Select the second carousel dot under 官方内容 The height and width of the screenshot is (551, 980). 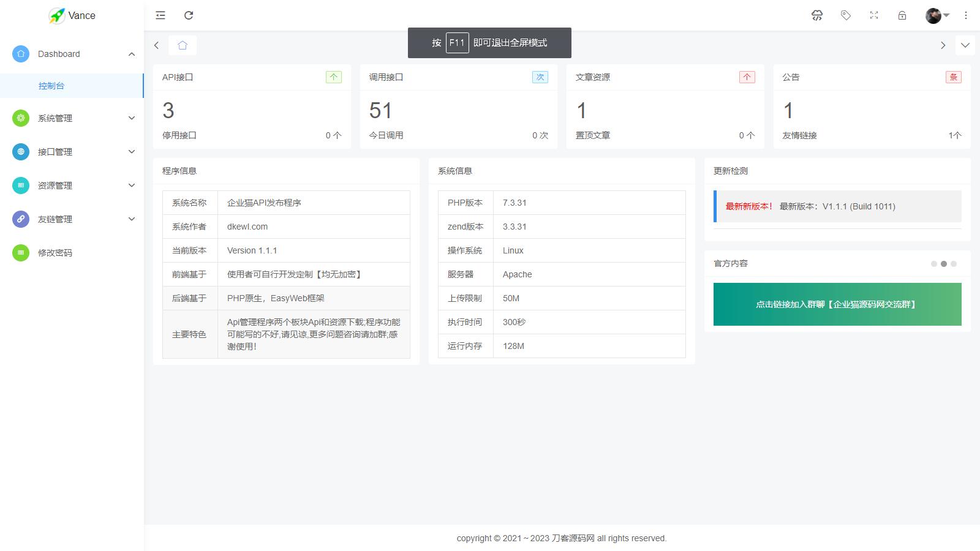pyautogui.click(x=943, y=263)
